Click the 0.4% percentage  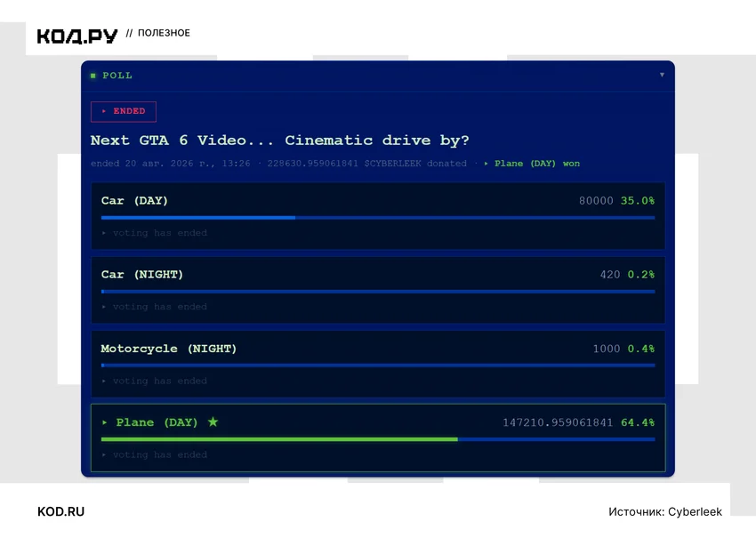click(x=640, y=349)
